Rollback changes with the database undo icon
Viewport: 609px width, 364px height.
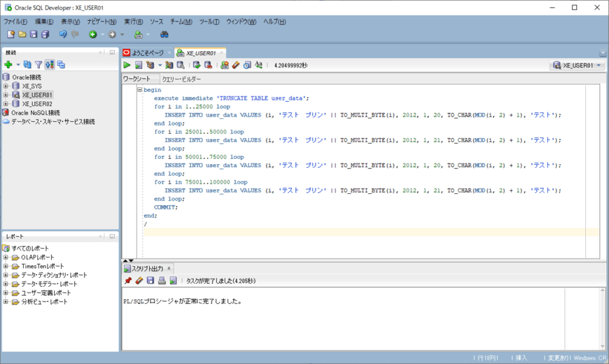tap(208, 65)
